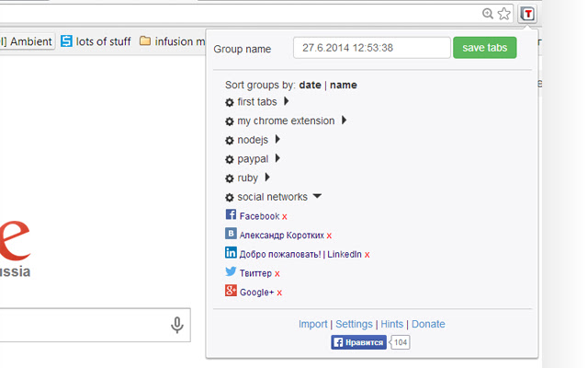Remove the Facebook tab from group
The height and width of the screenshot is (368, 588).
(x=285, y=217)
